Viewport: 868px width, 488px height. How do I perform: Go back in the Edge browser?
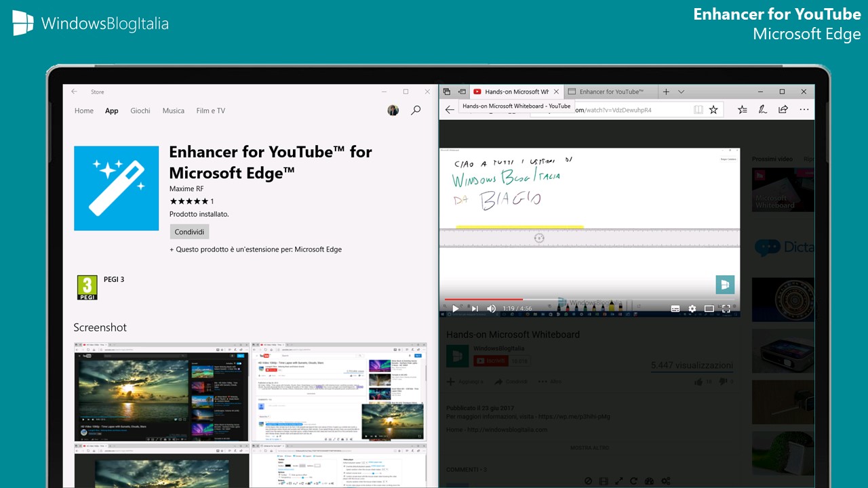click(x=450, y=109)
